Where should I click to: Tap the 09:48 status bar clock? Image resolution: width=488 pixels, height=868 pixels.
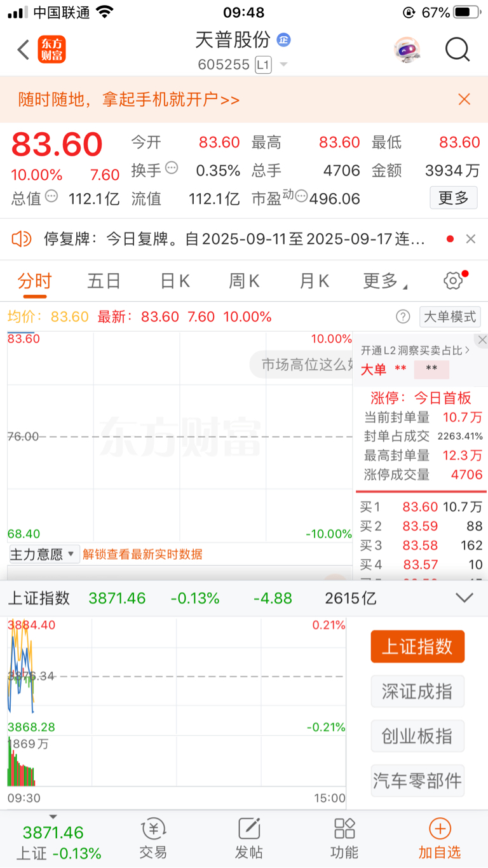click(x=244, y=12)
